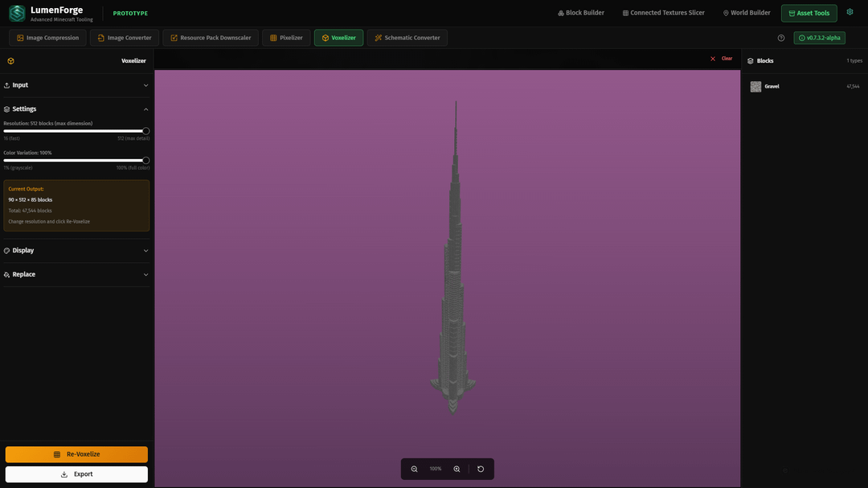Open the Image Compression tab
The height and width of the screenshot is (488, 868).
(47, 38)
